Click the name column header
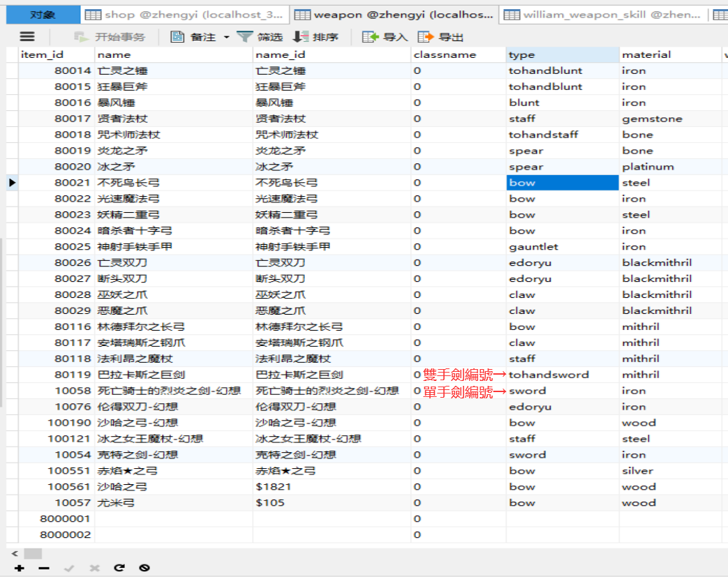This screenshot has width=728, height=577. point(174,55)
